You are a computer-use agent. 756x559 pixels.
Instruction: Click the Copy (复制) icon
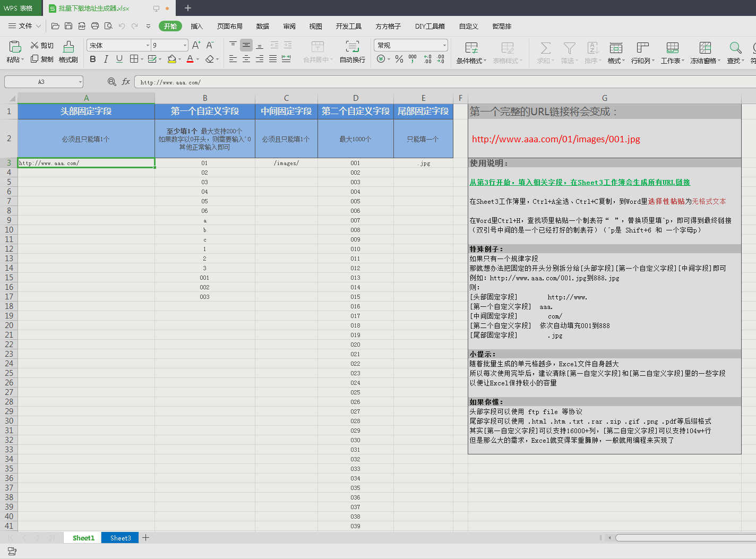click(35, 59)
